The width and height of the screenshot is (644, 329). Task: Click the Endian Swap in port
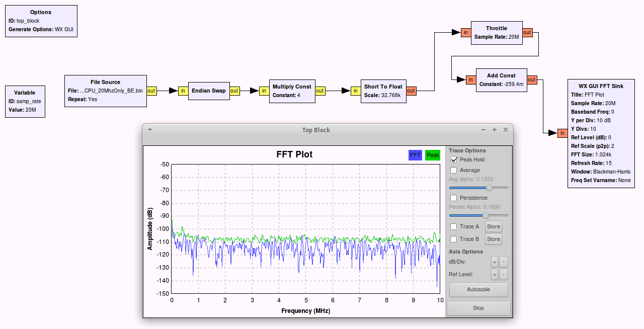pyautogui.click(x=183, y=91)
